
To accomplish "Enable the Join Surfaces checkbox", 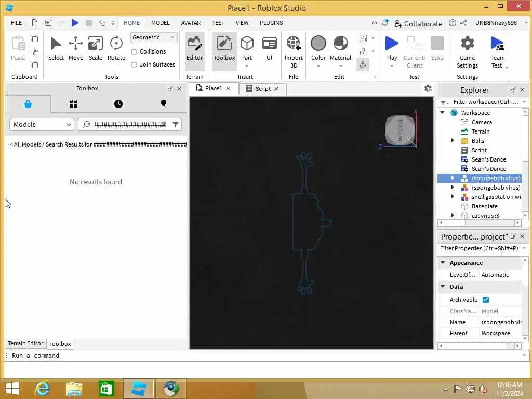I will (134, 64).
